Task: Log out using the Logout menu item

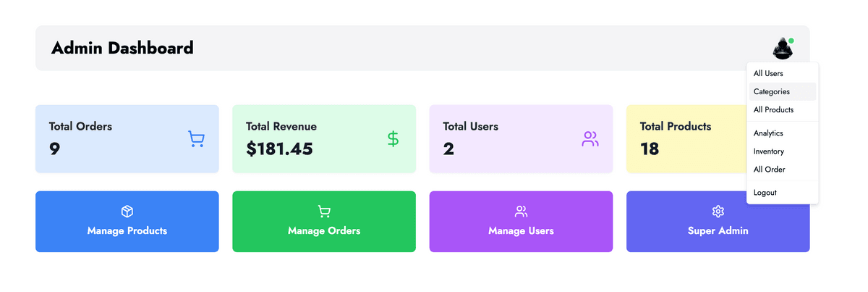Action: (x=765, y=193)
